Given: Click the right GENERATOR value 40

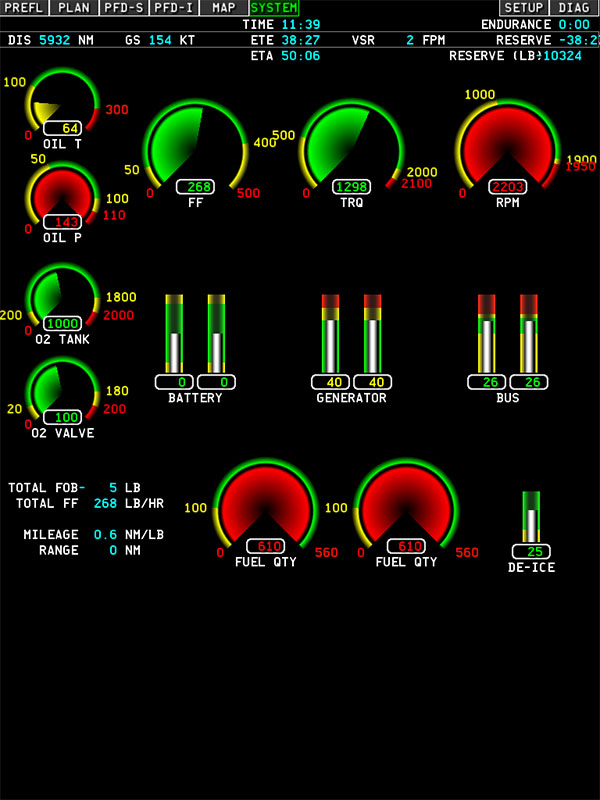Looking at the screenshot, I should pyautogui.click(x=372, y=382).
